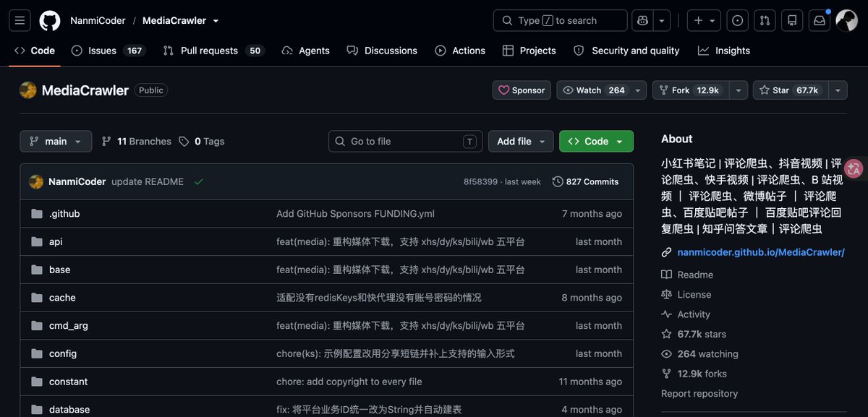View 12.9k forks in About sidebar
Image resolution: width=868 pixels, height=417 pixels.
[x=694, y=374]
